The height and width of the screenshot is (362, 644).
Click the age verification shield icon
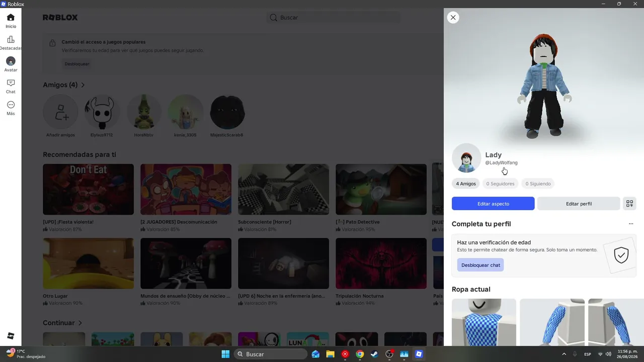(x=621, y=255)
